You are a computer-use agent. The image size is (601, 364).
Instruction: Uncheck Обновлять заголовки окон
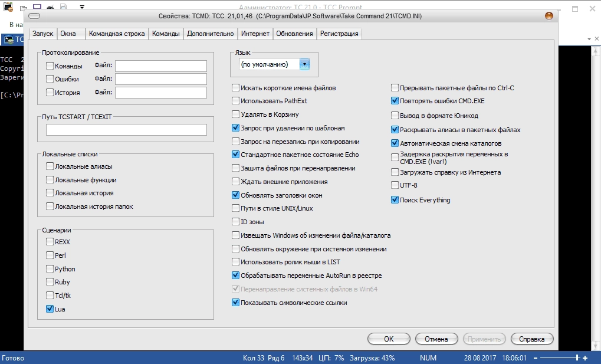(235, 195)
